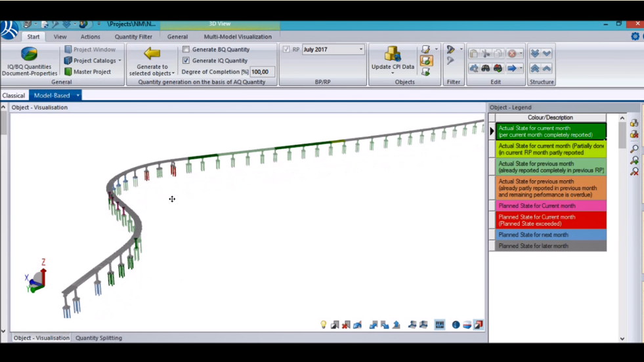Image resolution: width=644 pixels, height=362 pixels.
Task: Select the red Planned State exceeded legend colour
Action: tap(550, 220)
